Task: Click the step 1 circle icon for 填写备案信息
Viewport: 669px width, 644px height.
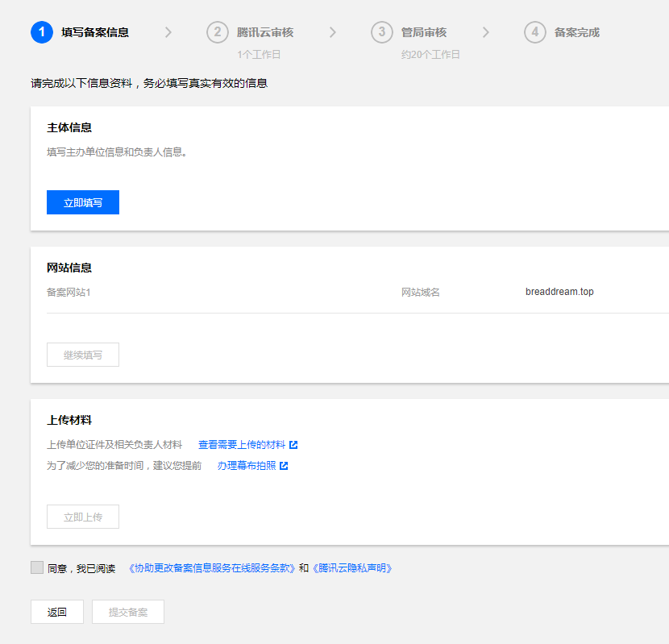Action: (41, 32)
